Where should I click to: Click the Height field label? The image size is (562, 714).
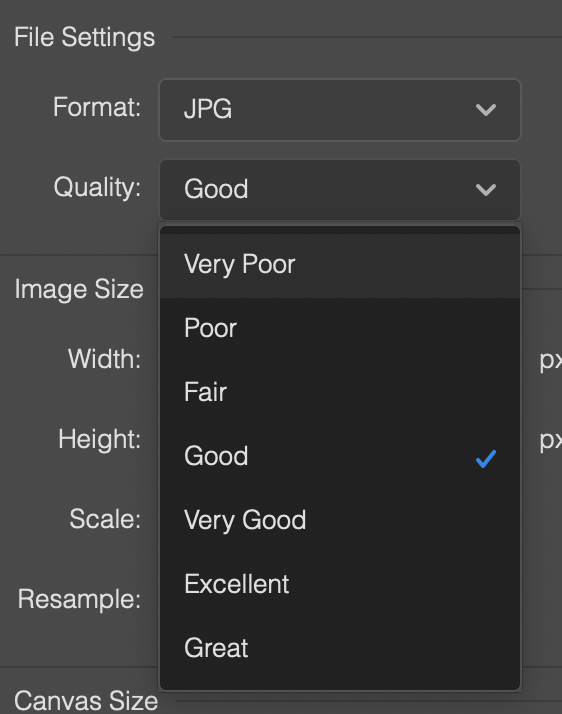[100, 439]
